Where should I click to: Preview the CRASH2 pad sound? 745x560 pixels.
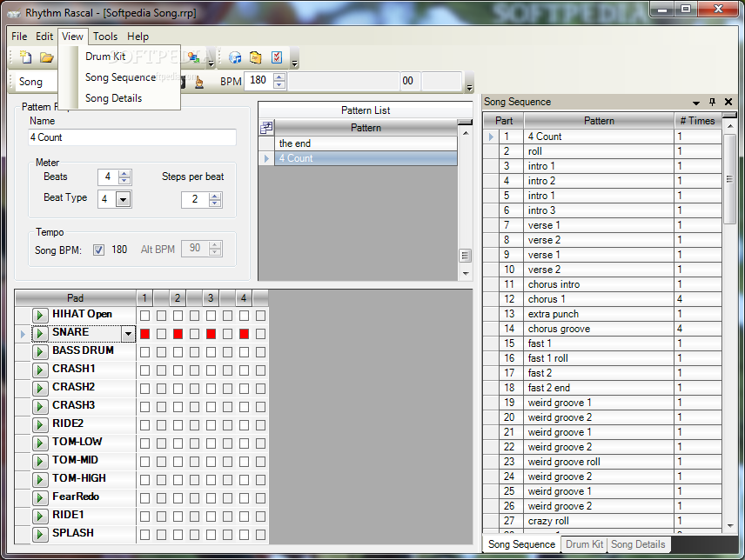[40, 388]
